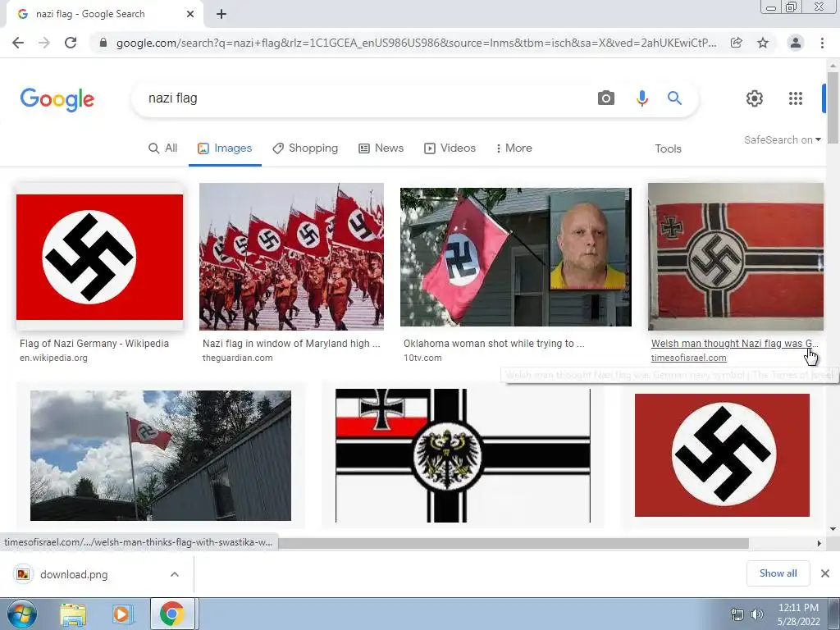Screen dimensions: 840x630
Task: Click the Google logo
Action: pyautogui.click(x=57, y=99)
